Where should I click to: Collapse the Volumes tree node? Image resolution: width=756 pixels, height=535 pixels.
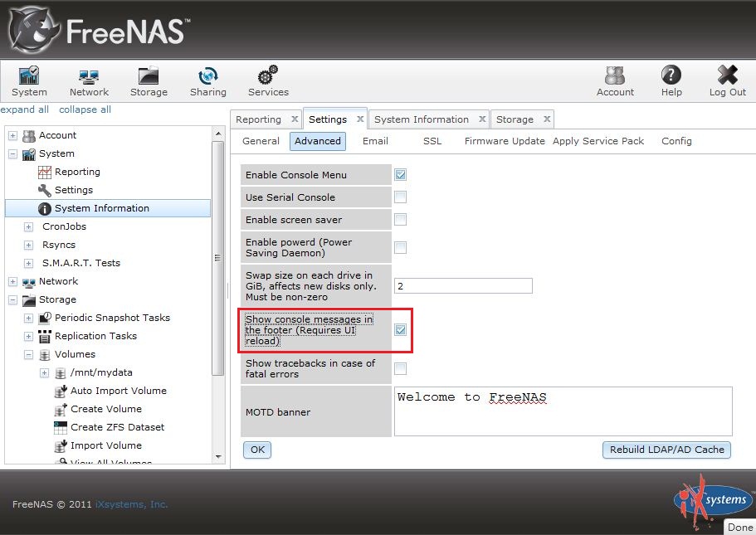[x=28, y=354]
